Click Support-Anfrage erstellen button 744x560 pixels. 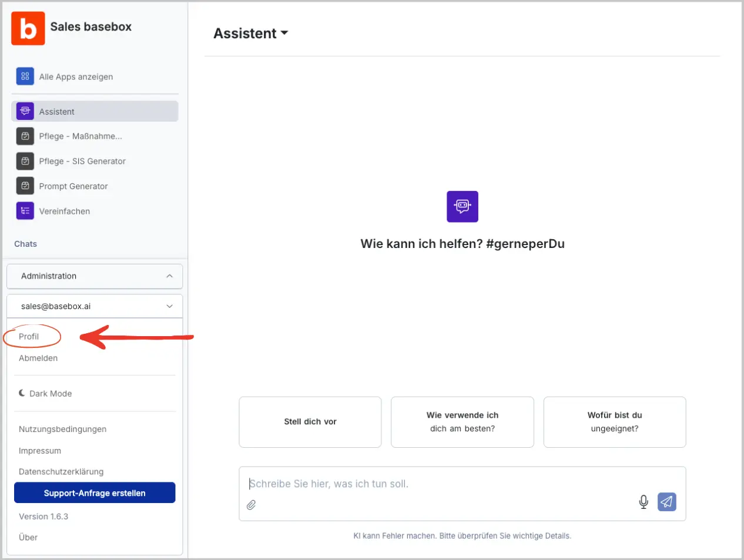point(95,493)
